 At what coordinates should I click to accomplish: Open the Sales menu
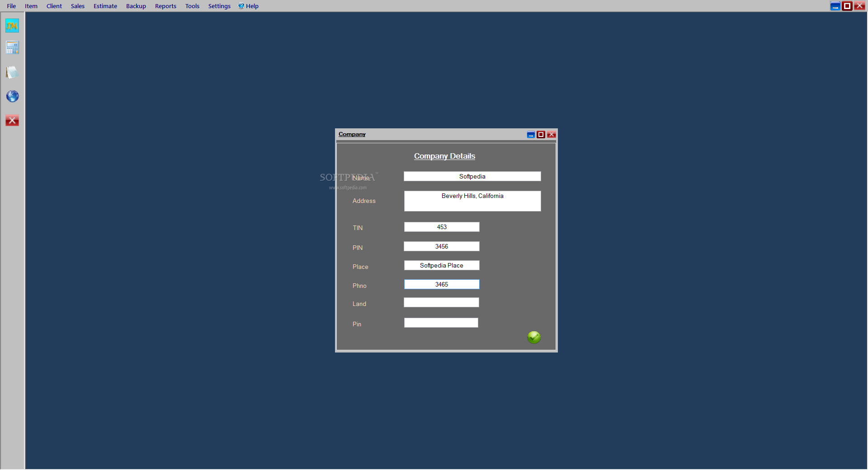(78, 6)
